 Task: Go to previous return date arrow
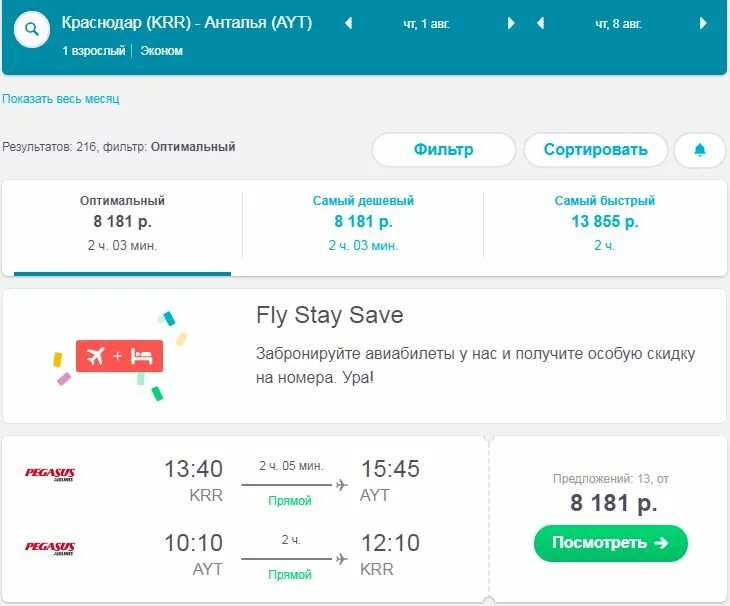540,23
